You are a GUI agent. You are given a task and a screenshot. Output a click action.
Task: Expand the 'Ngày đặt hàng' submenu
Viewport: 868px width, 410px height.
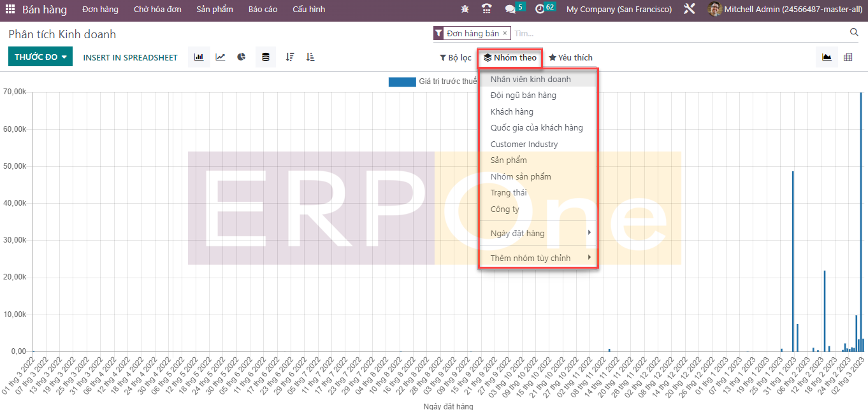pos(538,233)
